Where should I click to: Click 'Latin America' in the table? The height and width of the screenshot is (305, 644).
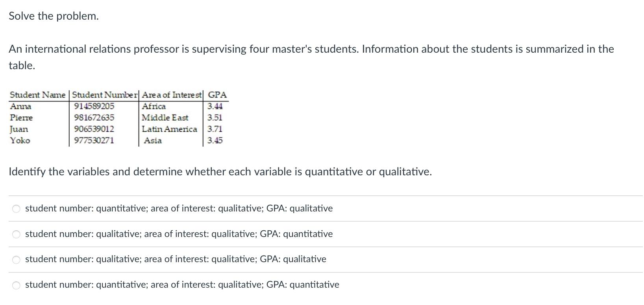[169, 129]
